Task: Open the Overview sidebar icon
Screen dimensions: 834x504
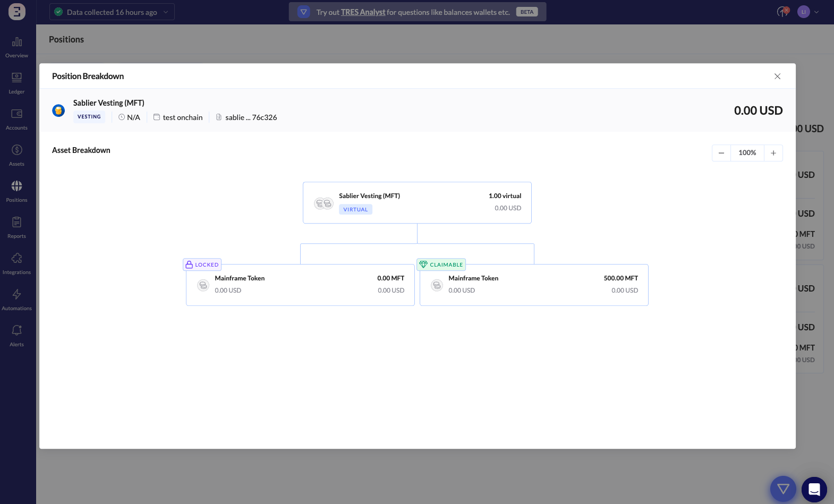Action: click(x=17, y=42)
